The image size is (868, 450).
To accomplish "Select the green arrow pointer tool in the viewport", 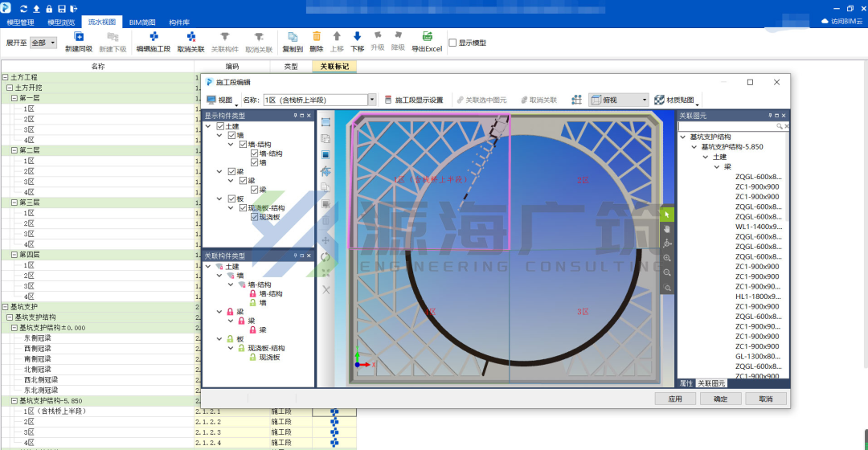I will 667,215.
